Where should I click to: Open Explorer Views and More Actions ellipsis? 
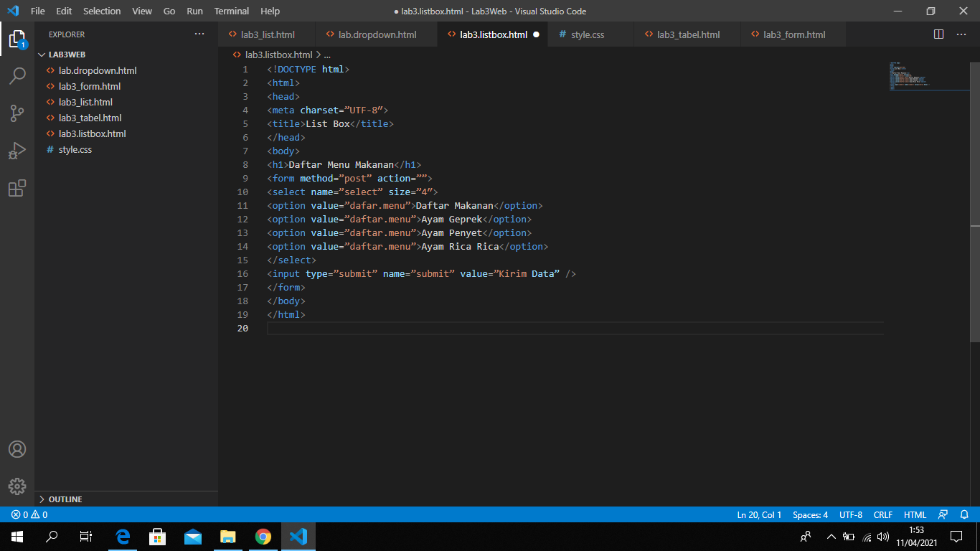coord(199,34)
